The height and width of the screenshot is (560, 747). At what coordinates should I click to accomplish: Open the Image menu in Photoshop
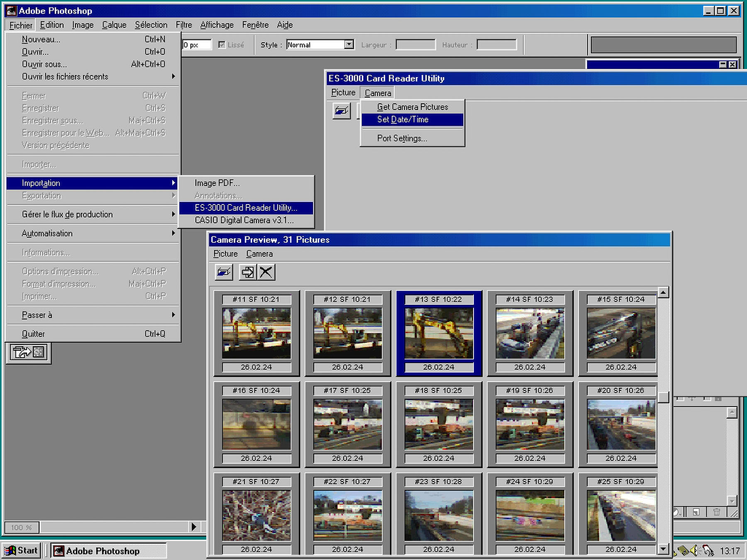point(83,25)
